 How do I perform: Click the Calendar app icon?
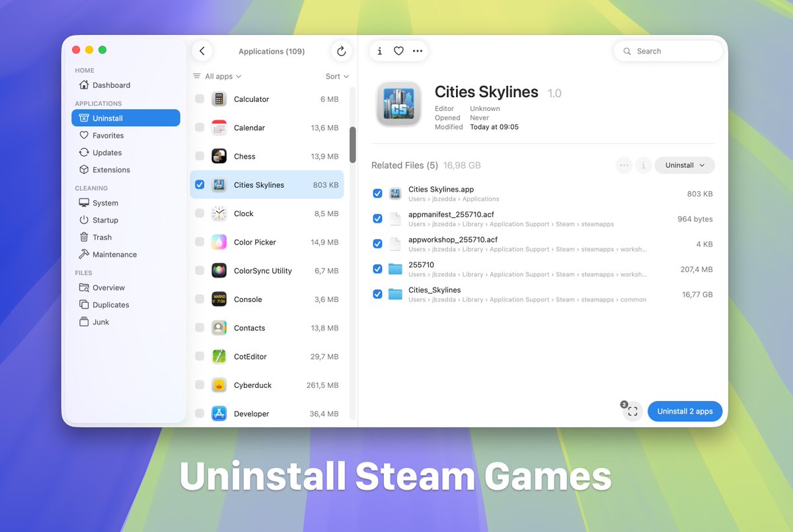point(219,128)
